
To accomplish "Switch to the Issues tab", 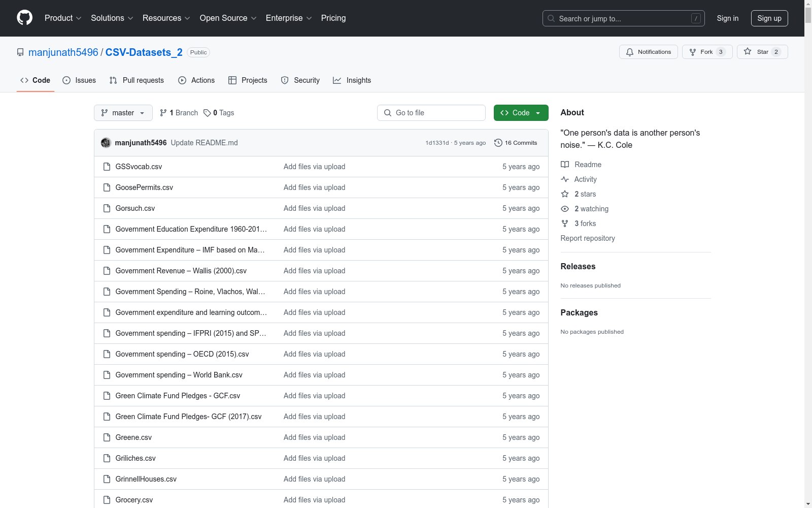I will tap(79, 80).
